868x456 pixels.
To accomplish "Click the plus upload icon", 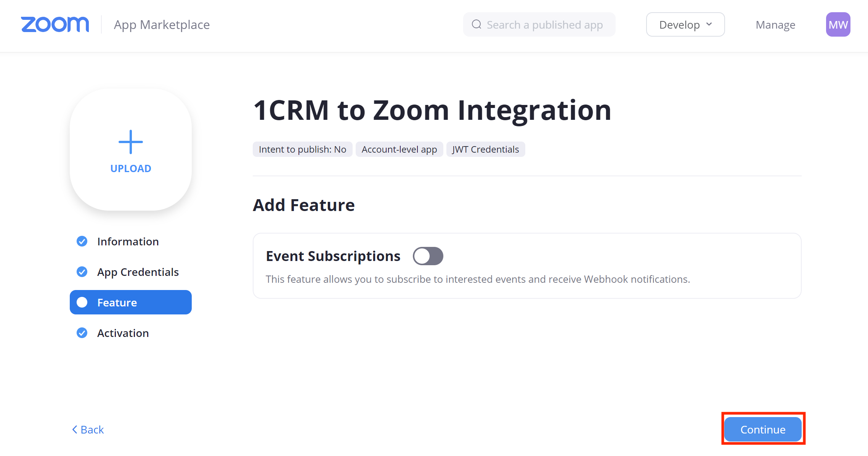I will point(131,142).
